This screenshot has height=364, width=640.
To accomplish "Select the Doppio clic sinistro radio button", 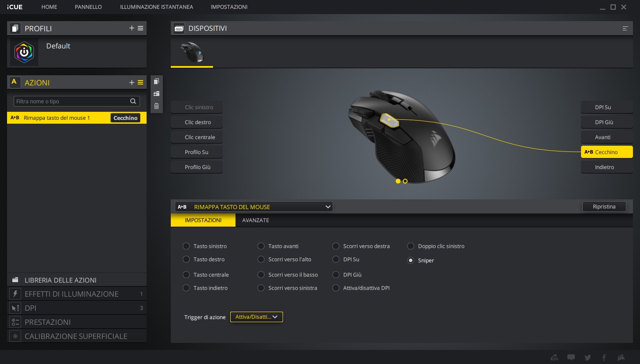I will pos(410,246).
